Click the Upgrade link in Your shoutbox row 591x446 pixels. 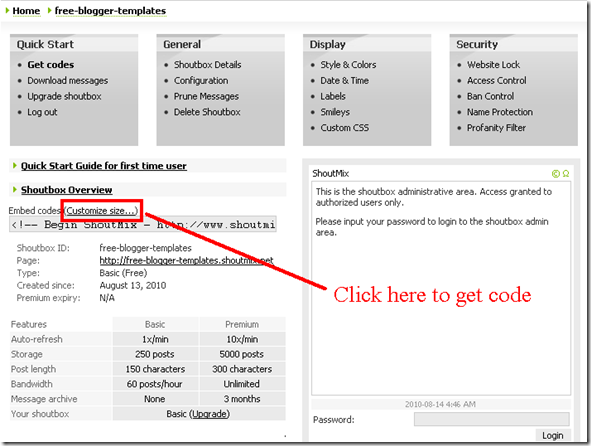pos(209,414)
